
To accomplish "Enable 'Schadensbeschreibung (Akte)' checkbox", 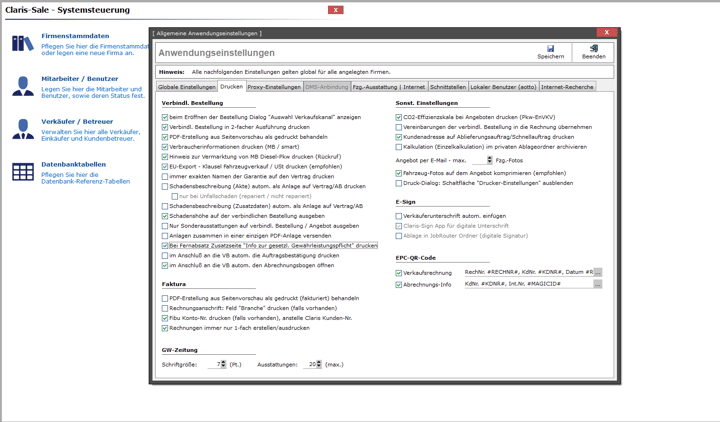I will tap(165, 186).
